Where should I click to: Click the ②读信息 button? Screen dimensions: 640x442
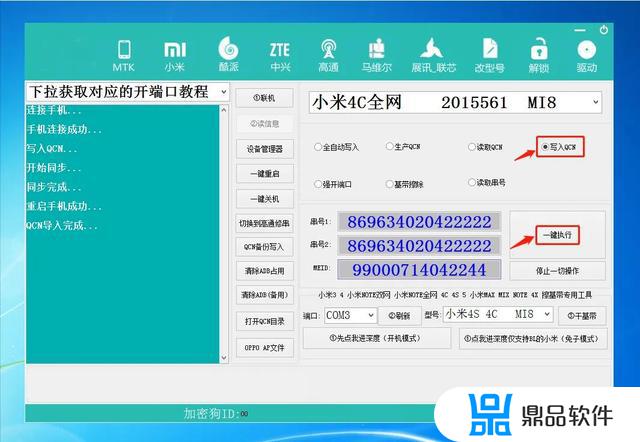click(x=264, y=124)
